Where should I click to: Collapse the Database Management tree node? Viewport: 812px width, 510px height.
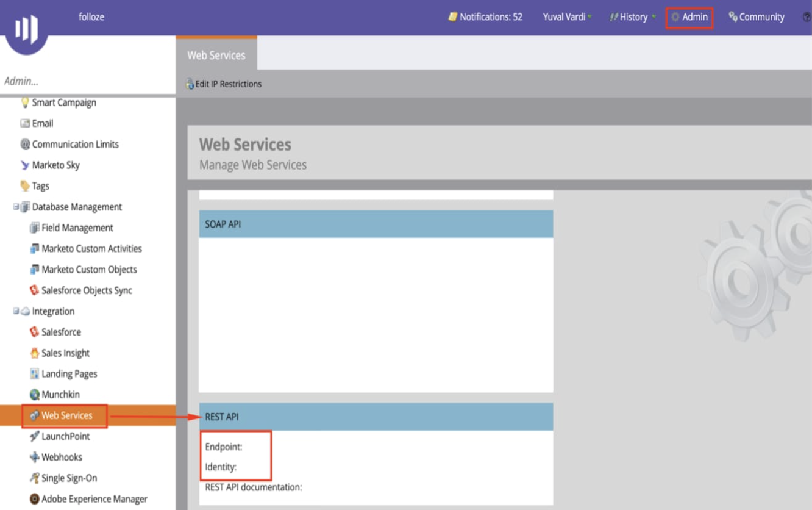[x=16, y=207]
